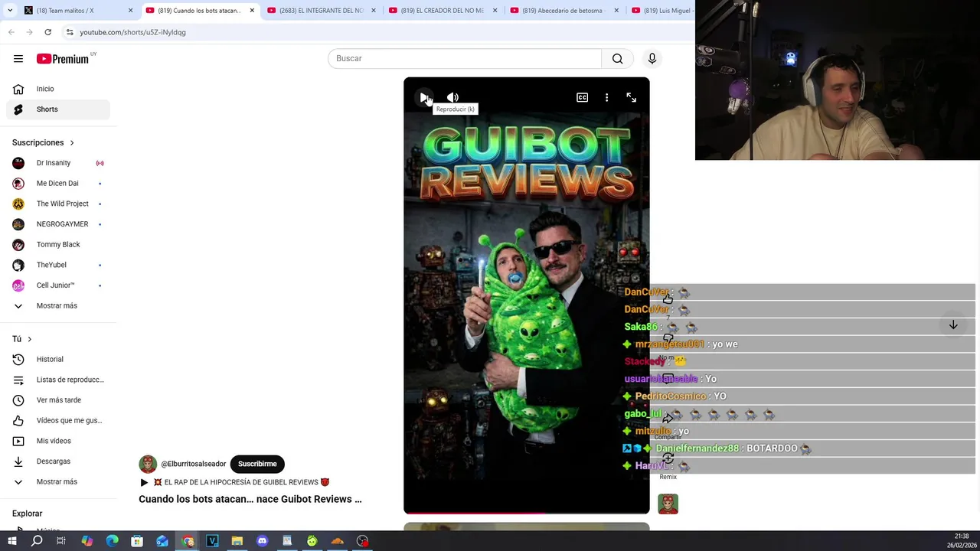Open Inicio in sidebar
The height and width of the screenshot is (551, 980).
(x=58, y=89)
